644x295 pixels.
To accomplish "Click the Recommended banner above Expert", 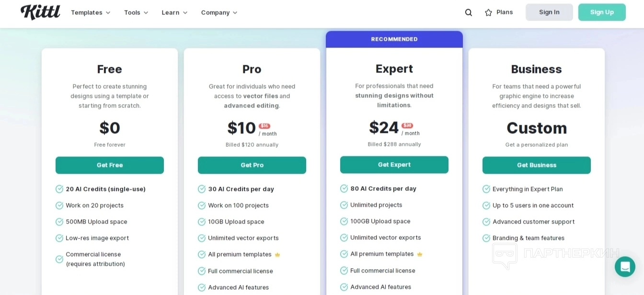I will click(x=394, y=39).
